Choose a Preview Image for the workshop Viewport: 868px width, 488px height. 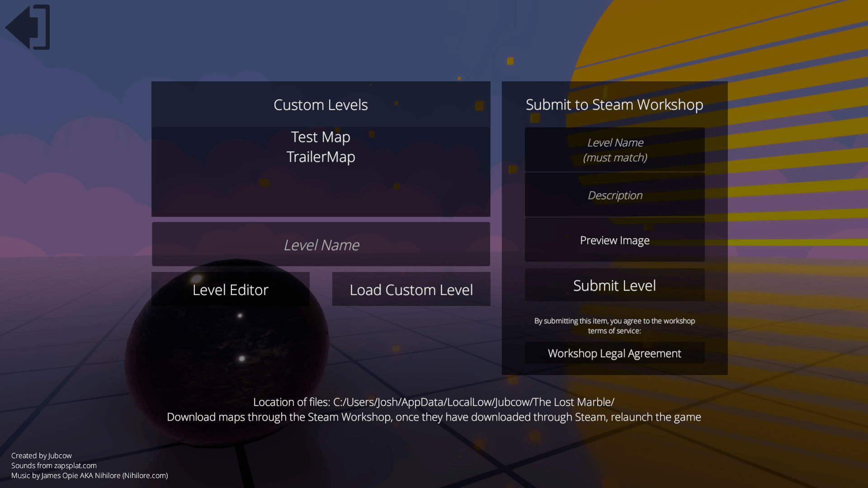(x=614, y=240)
